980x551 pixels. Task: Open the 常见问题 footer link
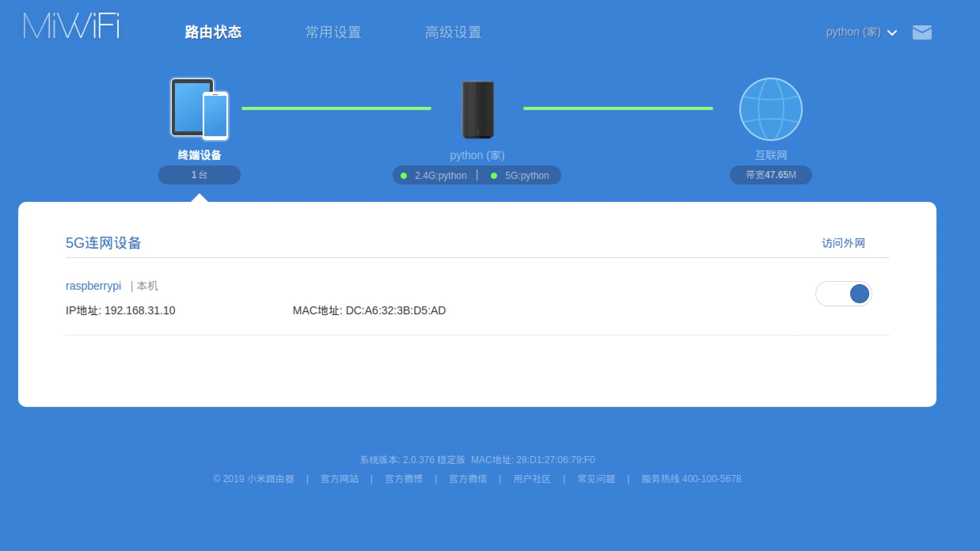coord(596,479)
